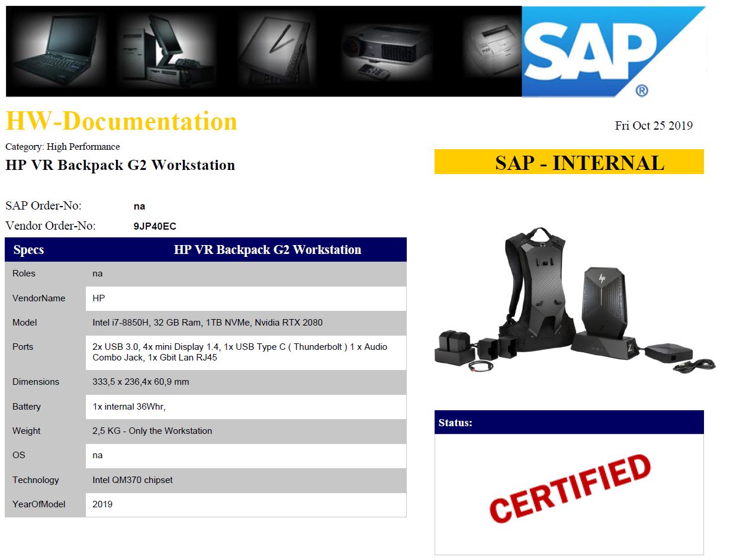
Task: Click the Dimensions value 333,5 x 236,4x 60,9 mm
Action: click(141, 382)
